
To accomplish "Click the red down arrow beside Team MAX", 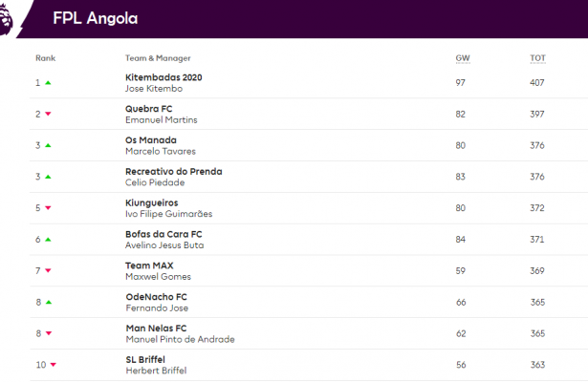I will 48,270.
